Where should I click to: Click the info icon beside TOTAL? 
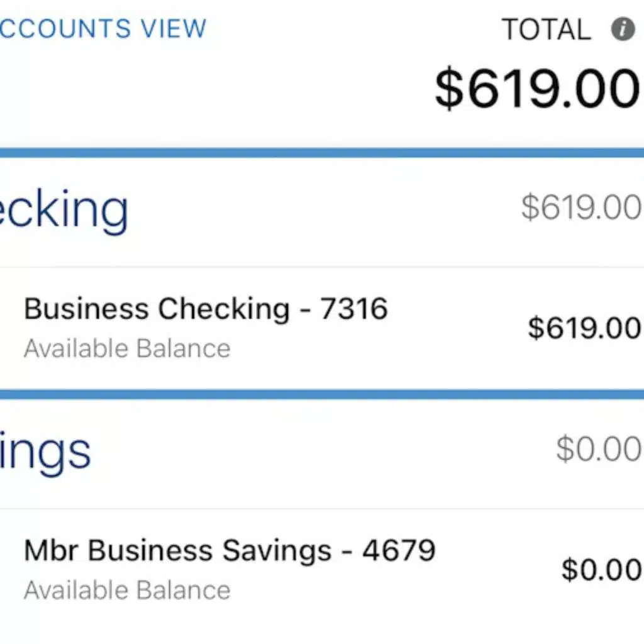[x=623, y=30]
